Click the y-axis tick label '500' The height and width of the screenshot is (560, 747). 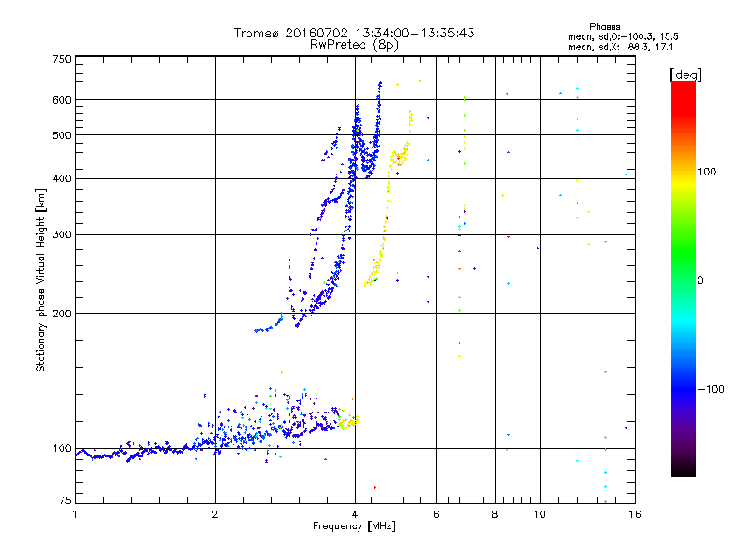coord(62,134)
